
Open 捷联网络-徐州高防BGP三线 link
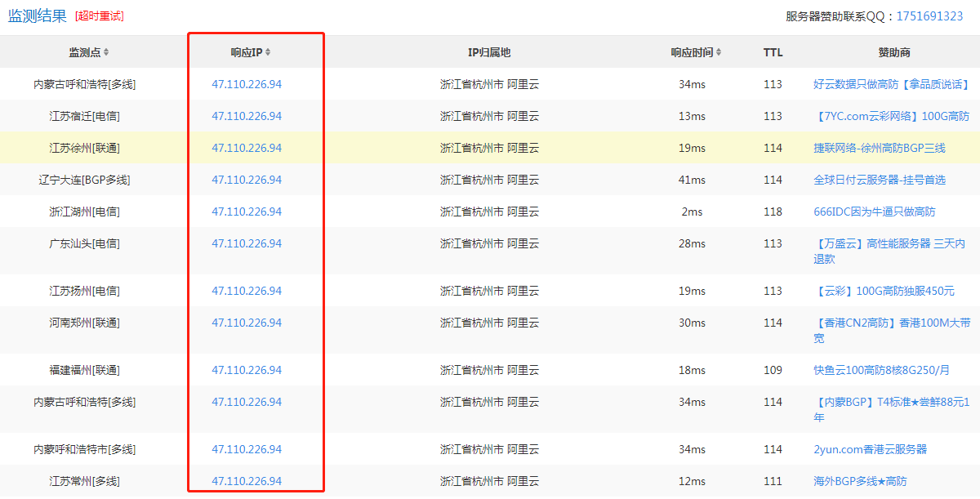879,148
